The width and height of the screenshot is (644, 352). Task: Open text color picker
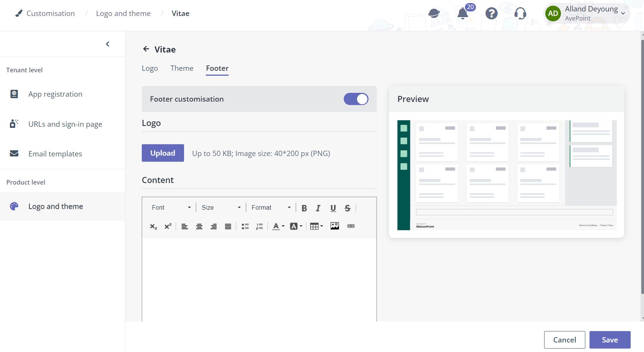point(278,226)
